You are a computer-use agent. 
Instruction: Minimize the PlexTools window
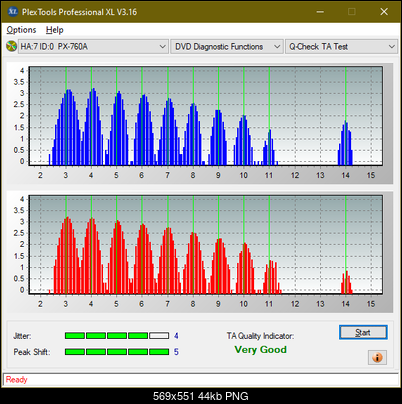320,12
